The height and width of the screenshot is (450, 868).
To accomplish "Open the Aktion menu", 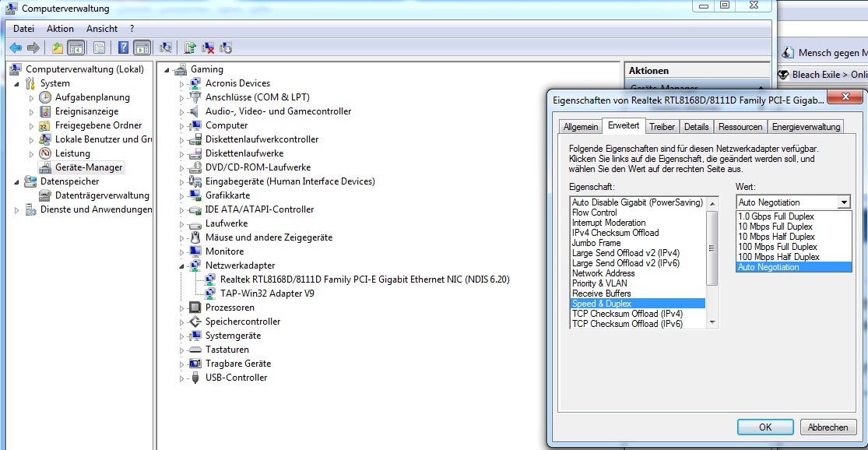I will click(61, 29).
